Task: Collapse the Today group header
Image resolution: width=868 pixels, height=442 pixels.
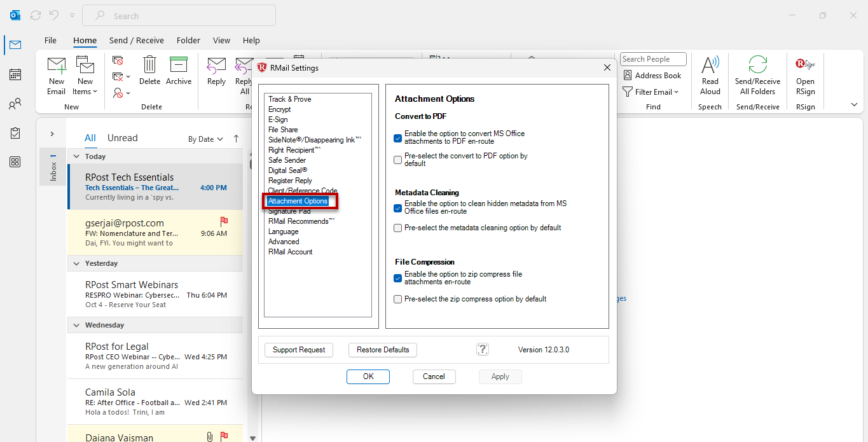Action: [x=76, y=156]
